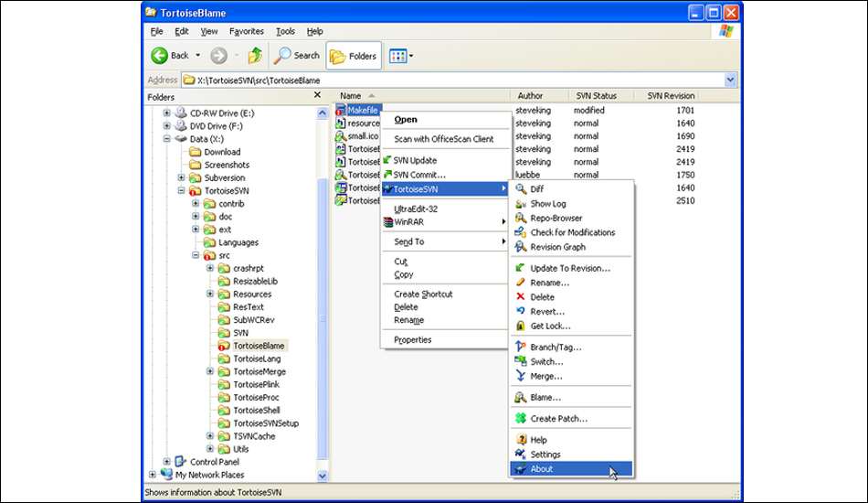The width and height of the screenshot is (868, 503).
Task: Click the Repo-Browser icon
Action: [521, 218]
